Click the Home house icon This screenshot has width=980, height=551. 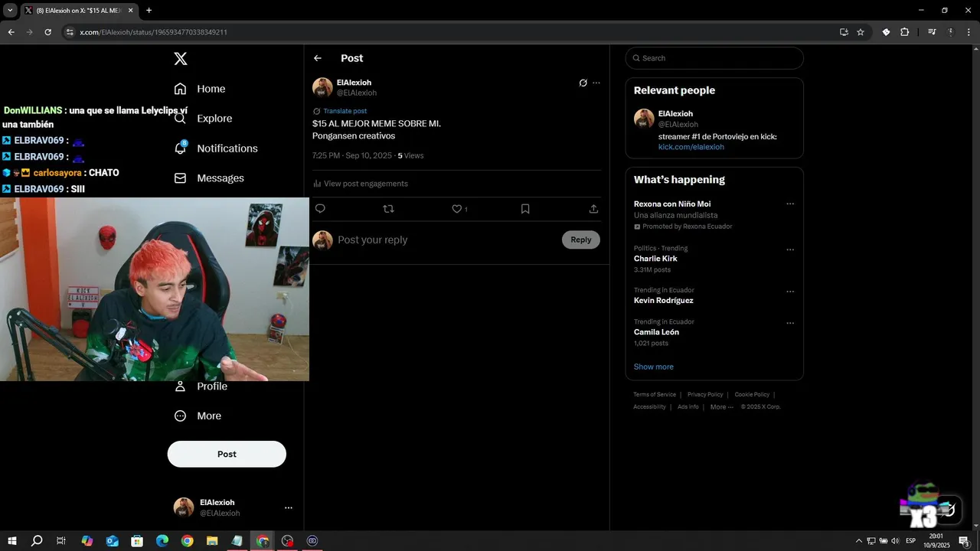[181, 89]
